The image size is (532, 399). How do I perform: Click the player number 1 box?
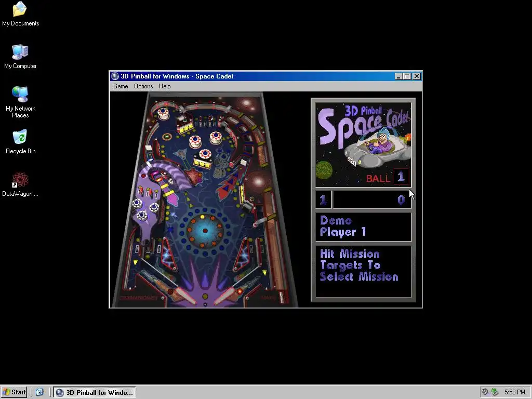tap(323, 200)
